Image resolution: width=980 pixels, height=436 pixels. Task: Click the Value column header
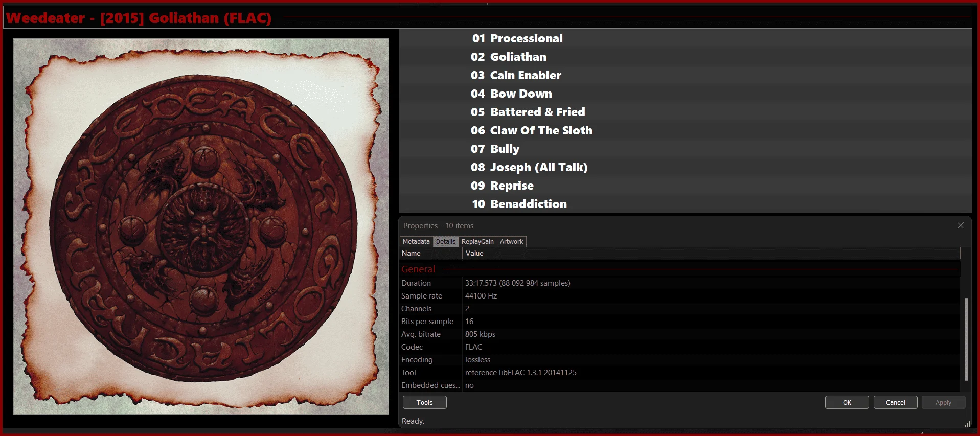tap(711, 253)
